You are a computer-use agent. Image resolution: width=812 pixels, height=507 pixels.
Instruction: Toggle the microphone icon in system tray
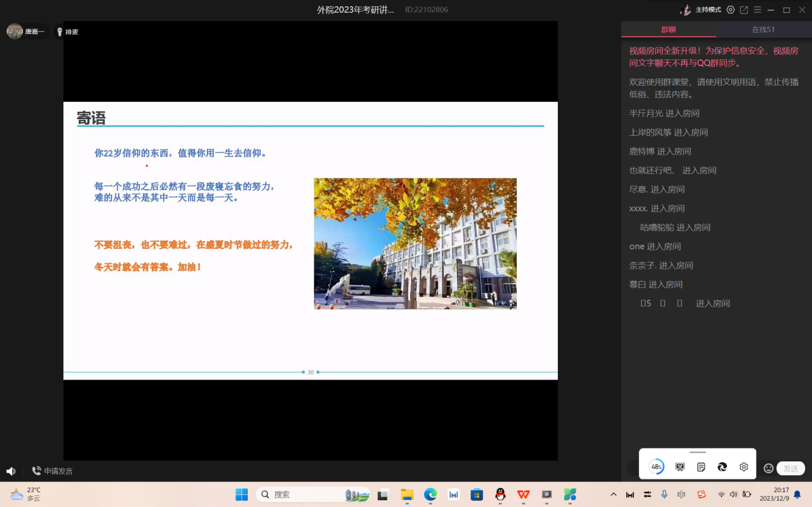coord(665,494)
